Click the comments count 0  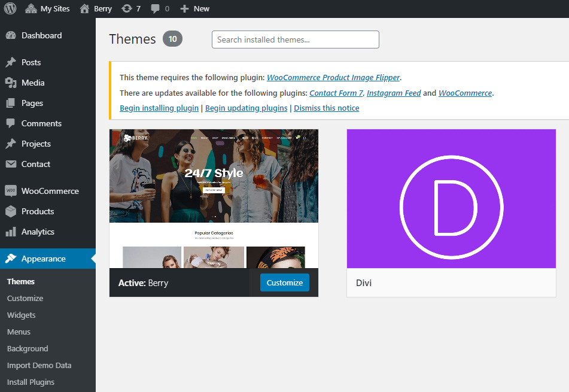point(167,9)
